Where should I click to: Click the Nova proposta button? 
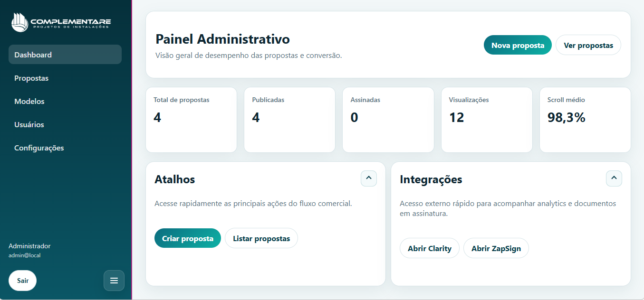[518, 45]
